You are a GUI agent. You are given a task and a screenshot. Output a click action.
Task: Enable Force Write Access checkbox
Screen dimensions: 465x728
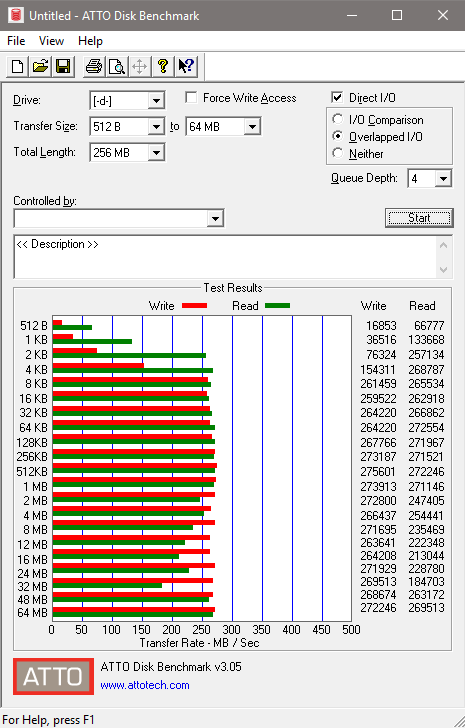[191, 98]
